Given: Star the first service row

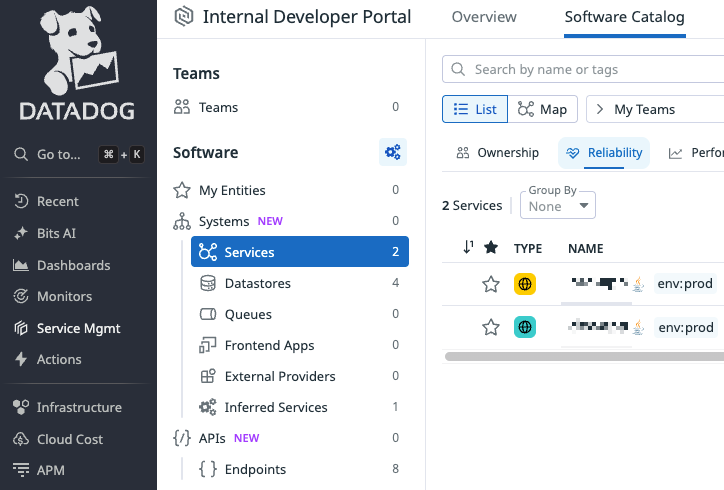Looking at the screenshot, I should point(491,284).
